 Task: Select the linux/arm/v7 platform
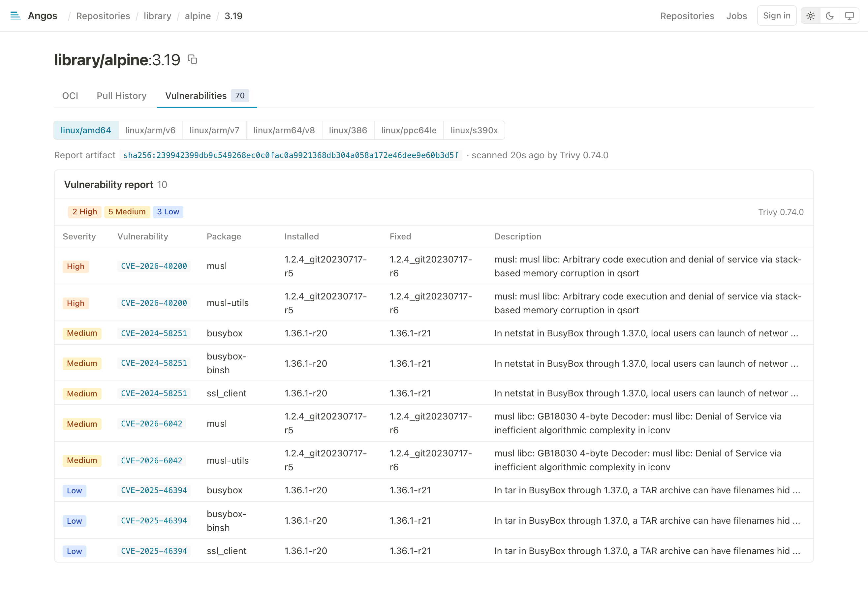[x=214, y=130]
